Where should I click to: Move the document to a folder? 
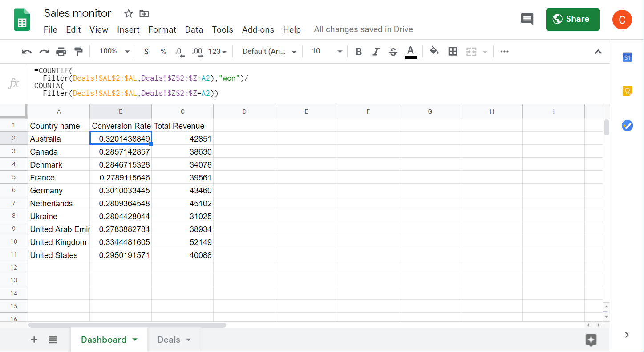pos(144,14)
